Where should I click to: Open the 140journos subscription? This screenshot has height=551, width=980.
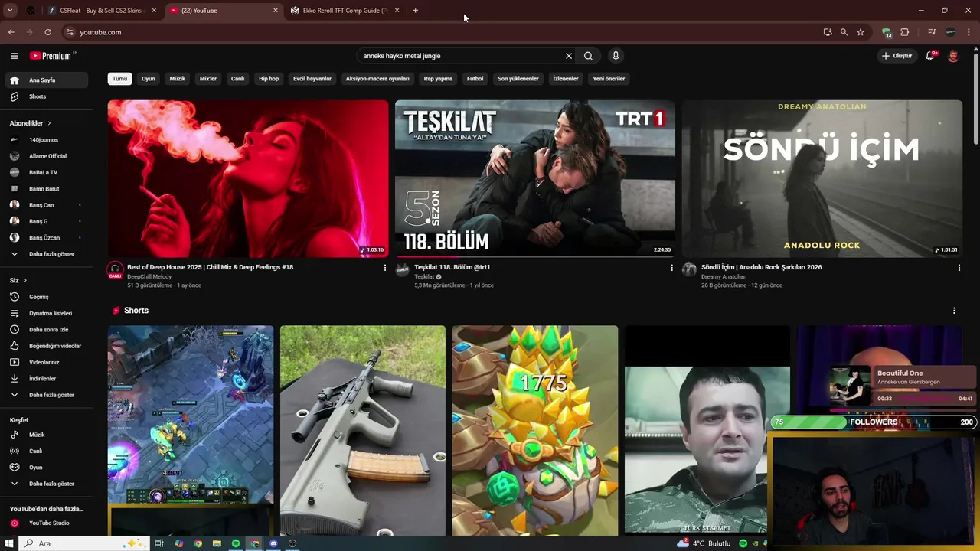(47, 140)
